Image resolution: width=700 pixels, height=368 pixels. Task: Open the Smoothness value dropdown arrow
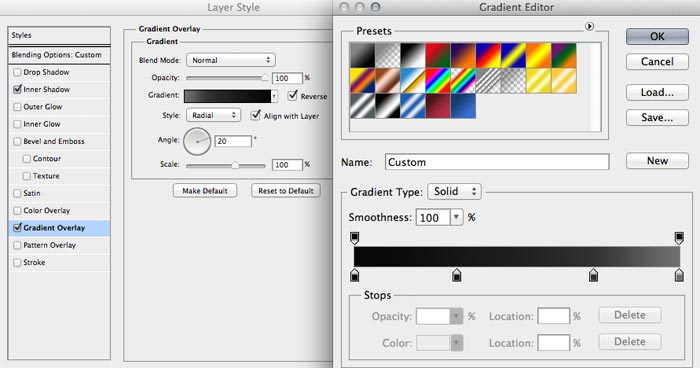click(x=456, y=217)
